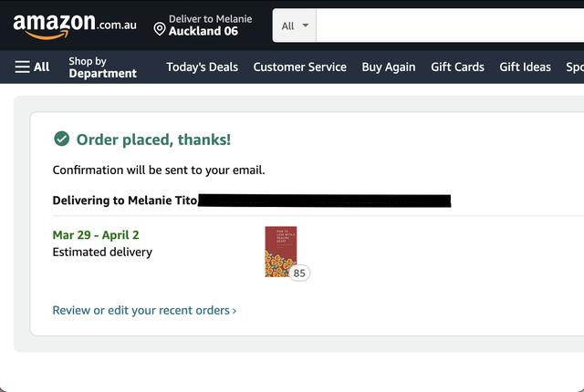The image size is (584, 392).
Task: Go to Customer Service
Action: (x=299, y=67)
